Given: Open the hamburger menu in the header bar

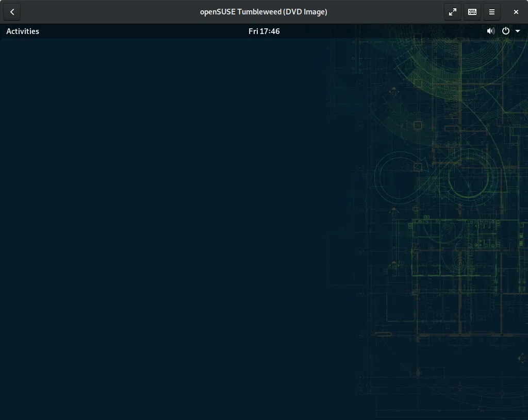Looking at the screenshot, I should coord(491,12).
